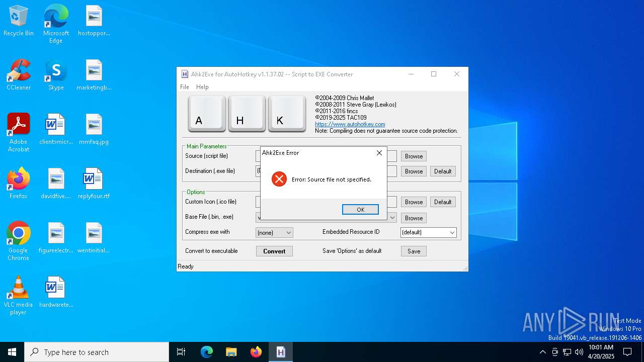Viewport: 644px width, 362px height.
Task: Browse for Source script file
Action: 414,156
